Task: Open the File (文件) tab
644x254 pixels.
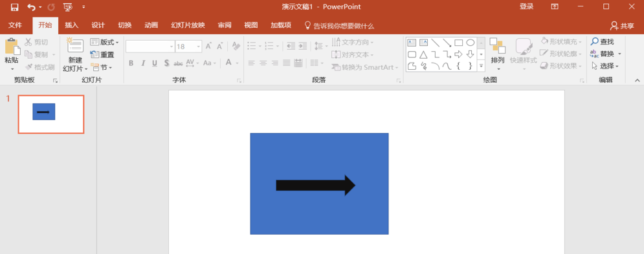Action: tap(15, 25)
